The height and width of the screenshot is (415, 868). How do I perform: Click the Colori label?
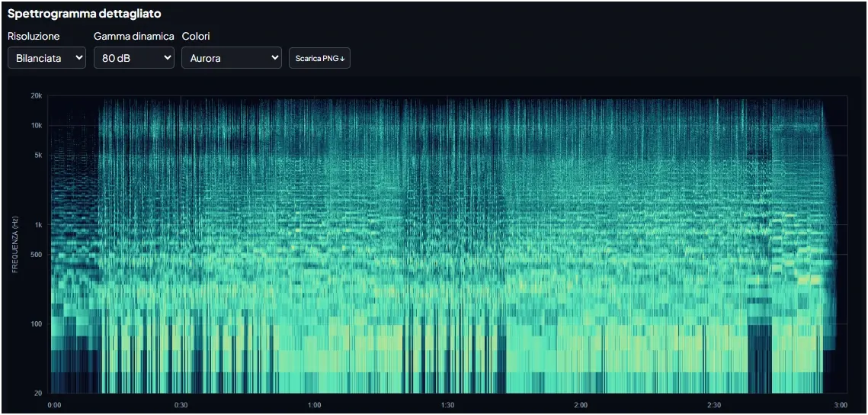point(196,36)
